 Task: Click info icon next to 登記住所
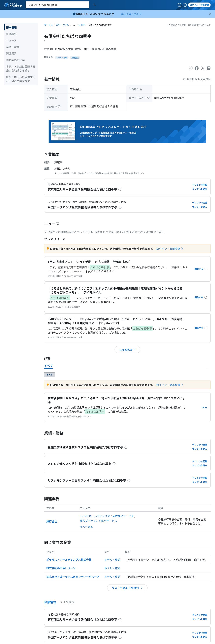point(59,107)
